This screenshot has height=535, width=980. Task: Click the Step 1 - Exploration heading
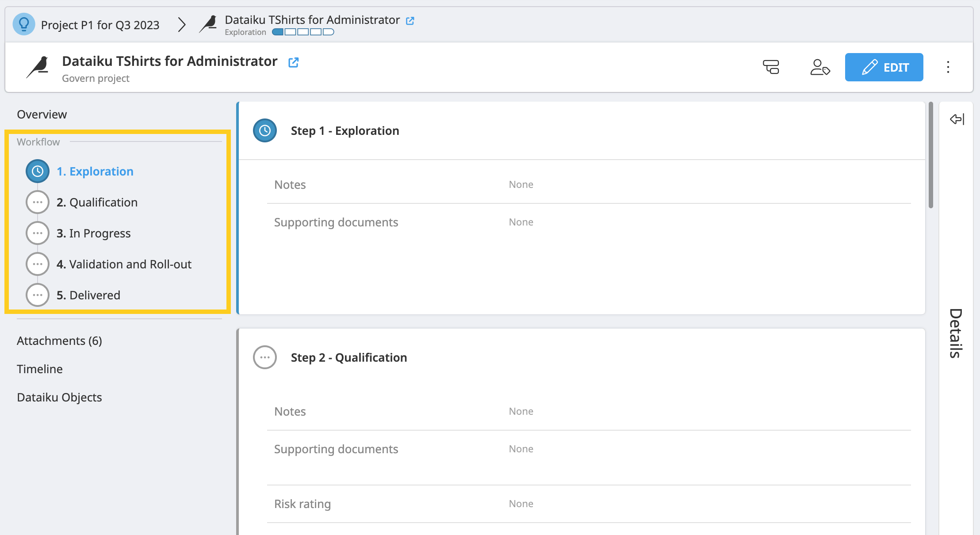pos(345,131)
